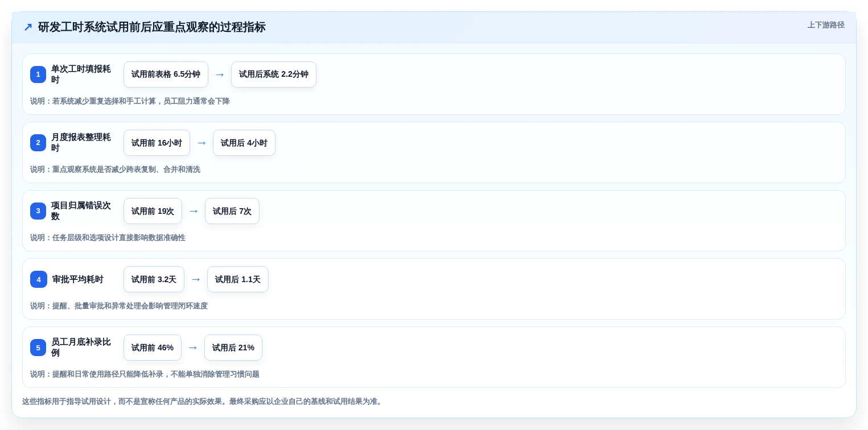Click the arrow between 46% and 21%

click(193, 348)
